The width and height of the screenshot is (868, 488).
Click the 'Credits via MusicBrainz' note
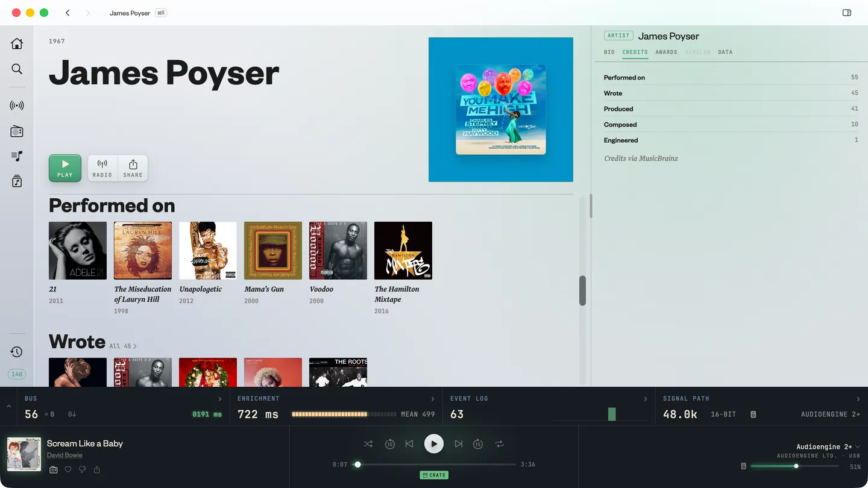pos(641,158)
